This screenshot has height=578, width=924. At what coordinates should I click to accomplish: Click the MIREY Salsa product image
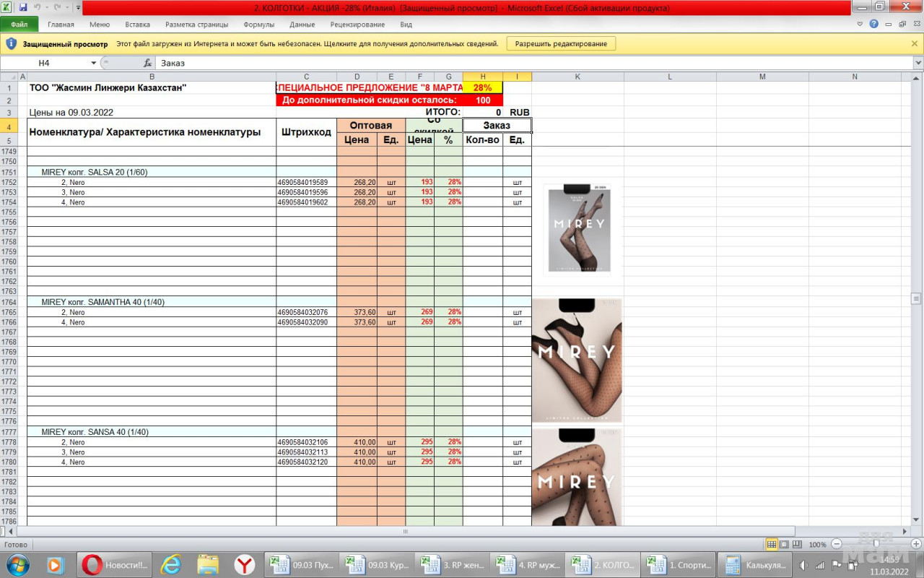579,230
